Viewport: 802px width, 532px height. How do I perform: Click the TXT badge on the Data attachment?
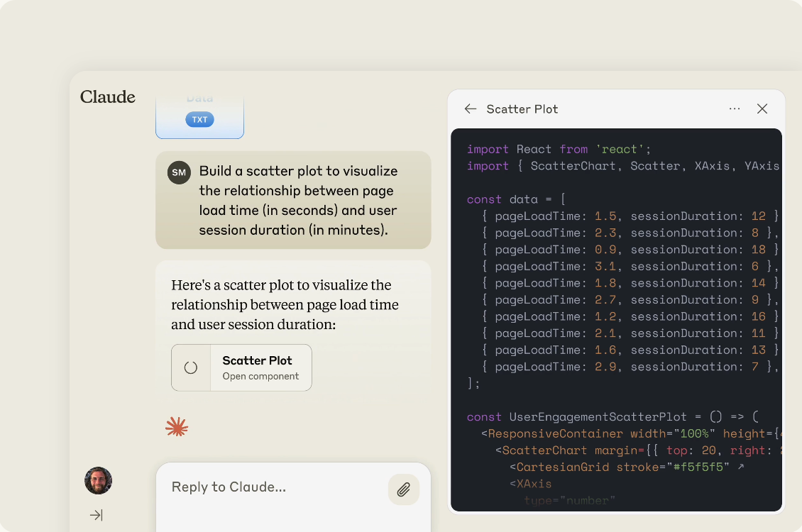click(199, 119)
